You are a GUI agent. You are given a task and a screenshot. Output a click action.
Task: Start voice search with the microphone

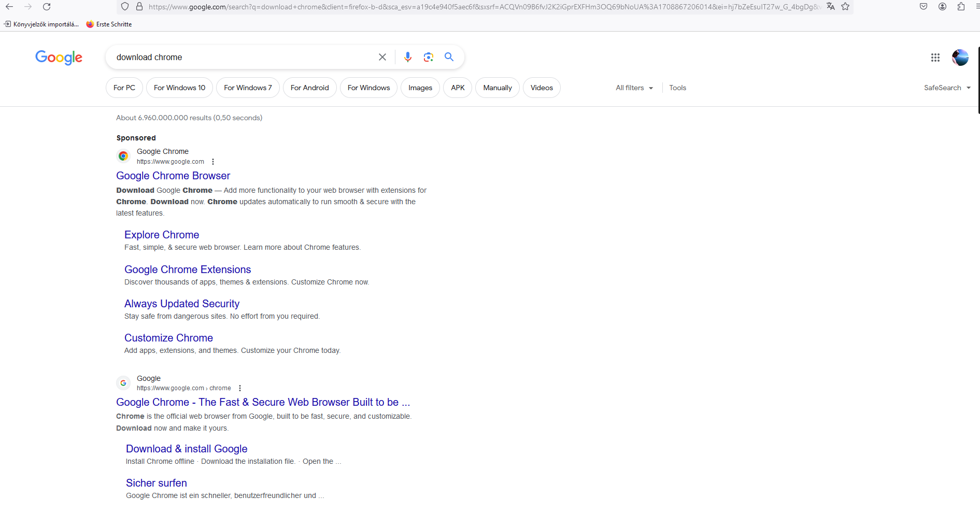(x=408, y=57)
